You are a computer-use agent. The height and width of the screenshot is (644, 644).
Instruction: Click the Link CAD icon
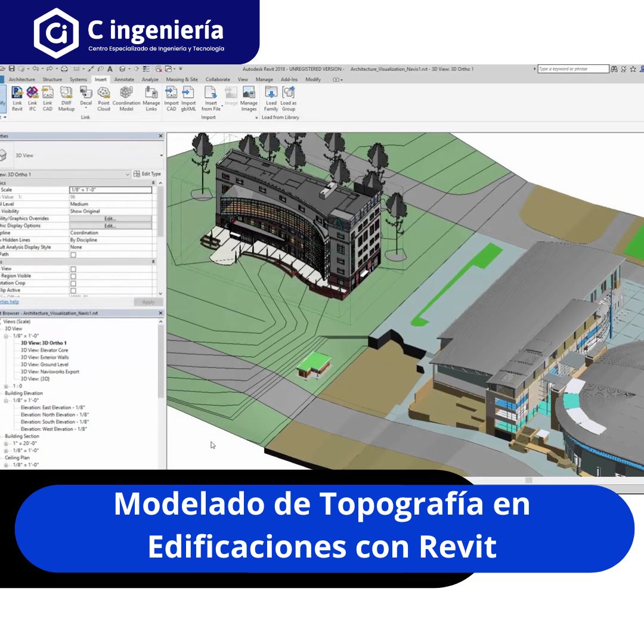pyautogui.click(x=48, y=95)
